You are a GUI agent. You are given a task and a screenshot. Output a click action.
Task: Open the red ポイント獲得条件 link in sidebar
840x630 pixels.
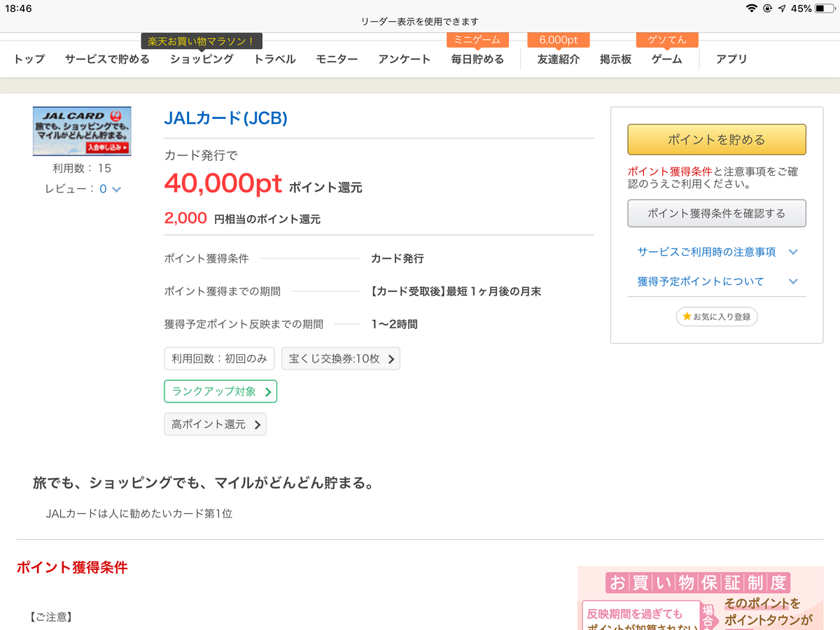[x=670, y=171]
